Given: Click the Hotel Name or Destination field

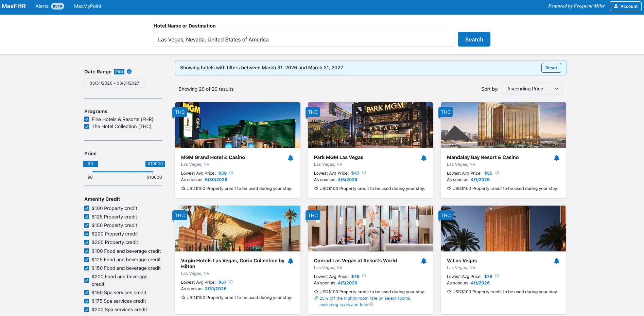Looking at the screenshot, I should [x=304, y=39].
